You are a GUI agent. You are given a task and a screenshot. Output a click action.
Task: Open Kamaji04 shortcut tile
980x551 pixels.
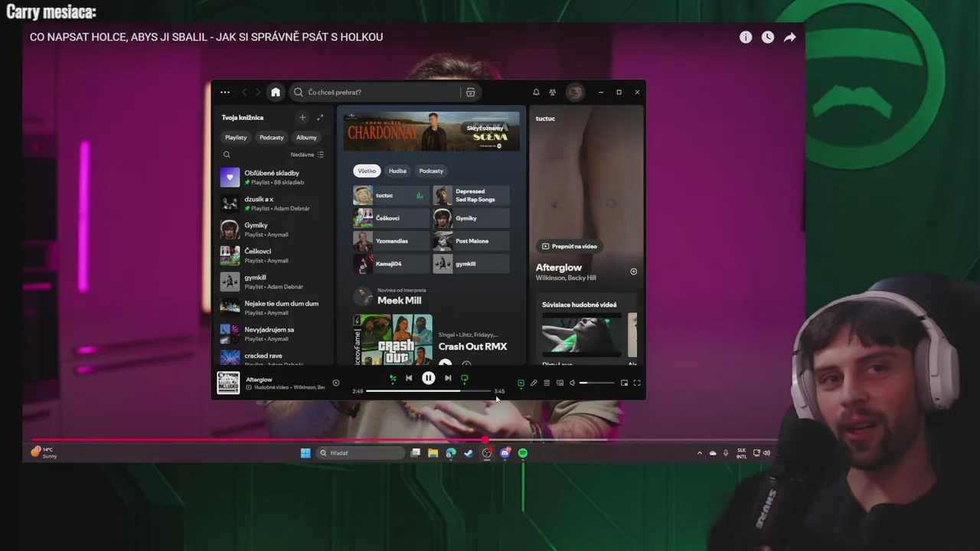point(391,264)
